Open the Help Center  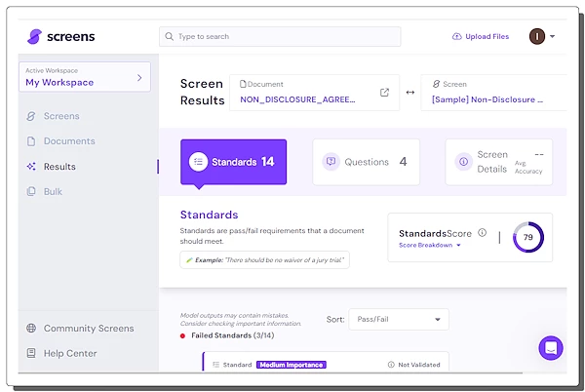pyautogui.click(x=70, y=353)
